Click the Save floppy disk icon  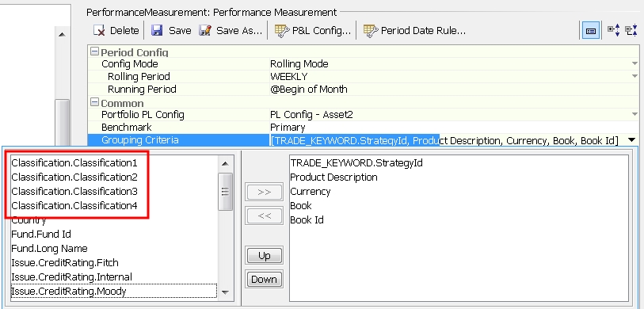pyautogui.click(x=157, y=30)
